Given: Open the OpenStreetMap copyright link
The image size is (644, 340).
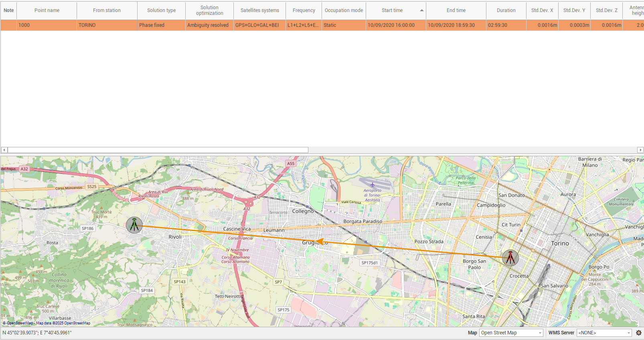Looking at the screenshot, I should [x=20, y=323].
